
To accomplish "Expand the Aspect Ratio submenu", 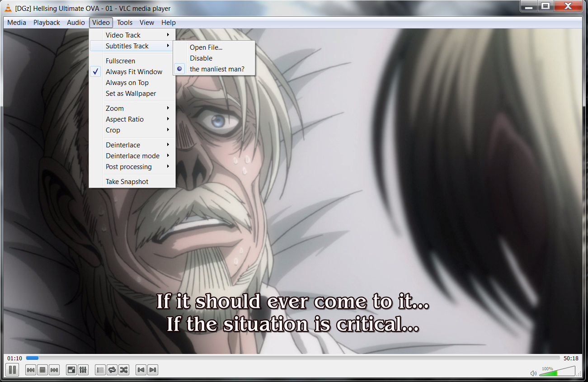I will (x=125, y=119).
